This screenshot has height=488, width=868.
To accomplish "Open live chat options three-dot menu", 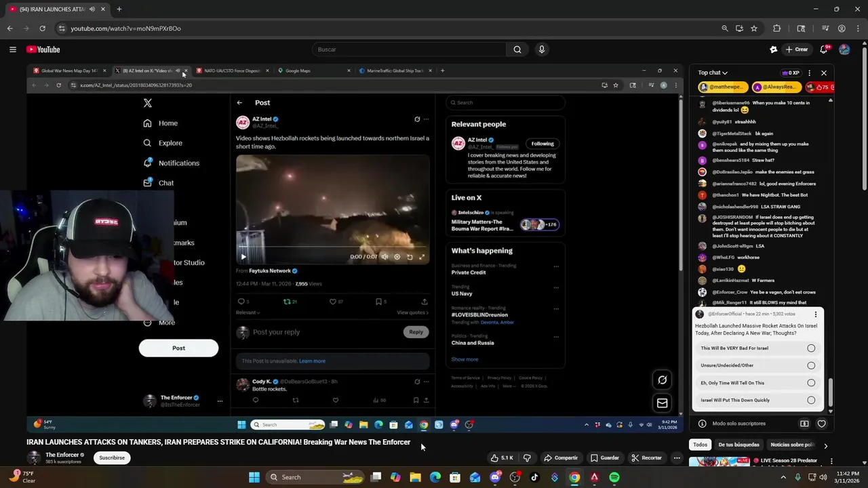I will pos(809,73).
